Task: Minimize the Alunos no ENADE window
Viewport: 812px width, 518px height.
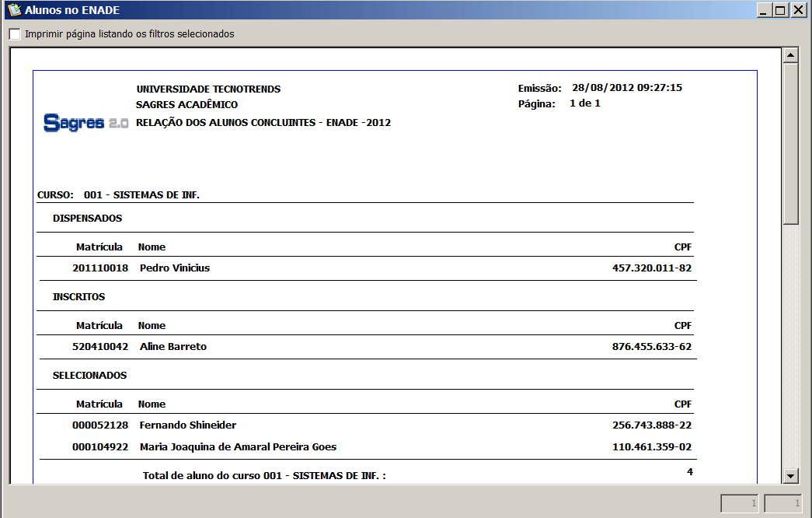Action: pos(765,11)
